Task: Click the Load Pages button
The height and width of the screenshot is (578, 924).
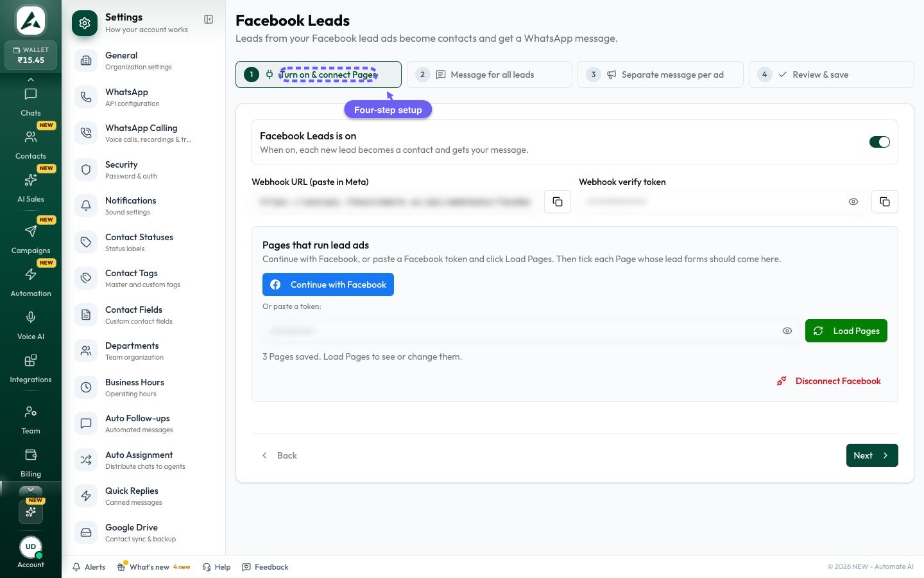Action: pyautogui.click(x=846, y=331)
